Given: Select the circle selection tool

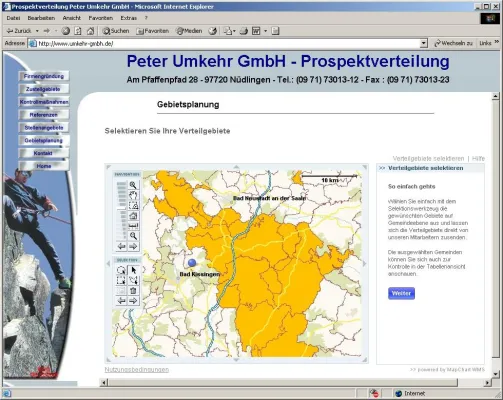Looking at the screenshot, I should [121, 270].
